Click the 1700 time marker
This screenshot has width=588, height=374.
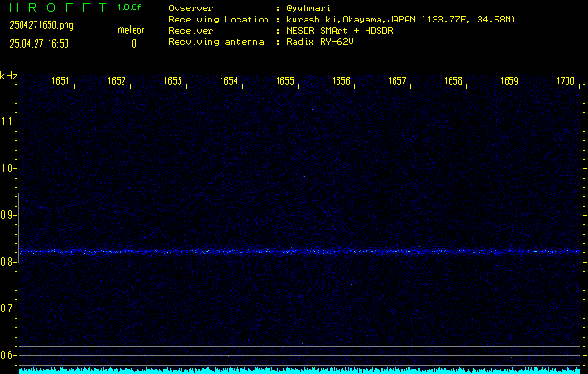click(x=566, y=81)
